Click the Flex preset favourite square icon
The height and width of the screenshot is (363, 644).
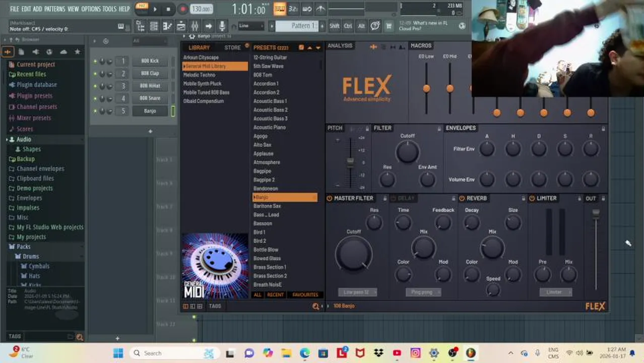tap(301, 47)
